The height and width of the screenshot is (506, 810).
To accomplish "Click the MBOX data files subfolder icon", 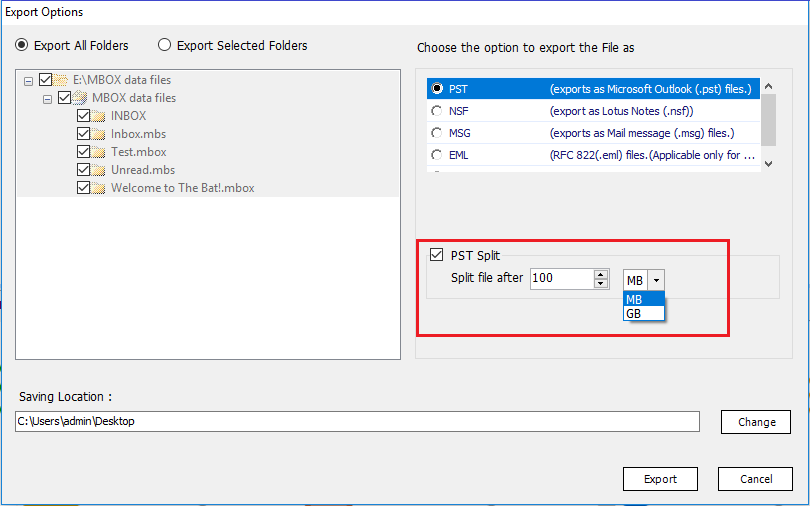I will click(80, 98).
